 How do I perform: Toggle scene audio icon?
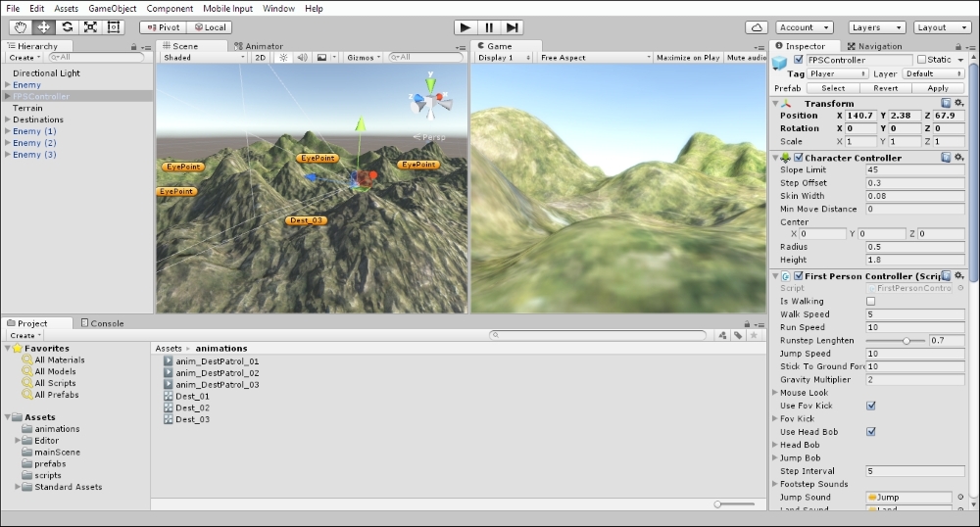tap(302, 58)
